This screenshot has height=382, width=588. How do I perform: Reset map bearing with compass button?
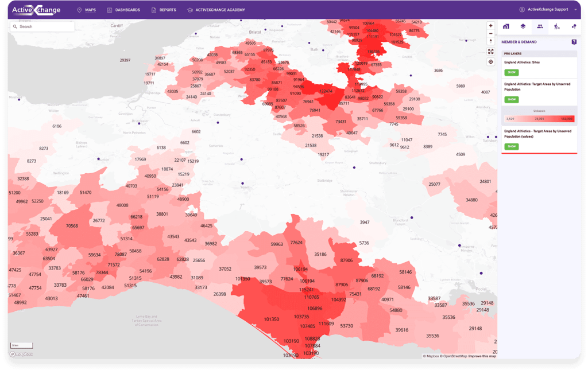pyautogui.click(x=490, y=41)
